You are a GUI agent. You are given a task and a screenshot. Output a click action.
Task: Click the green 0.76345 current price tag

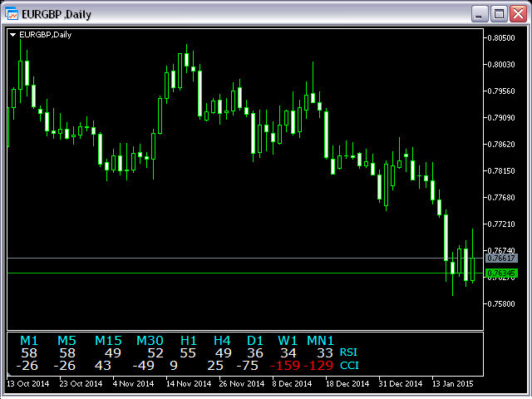click(x=501, y=273)
